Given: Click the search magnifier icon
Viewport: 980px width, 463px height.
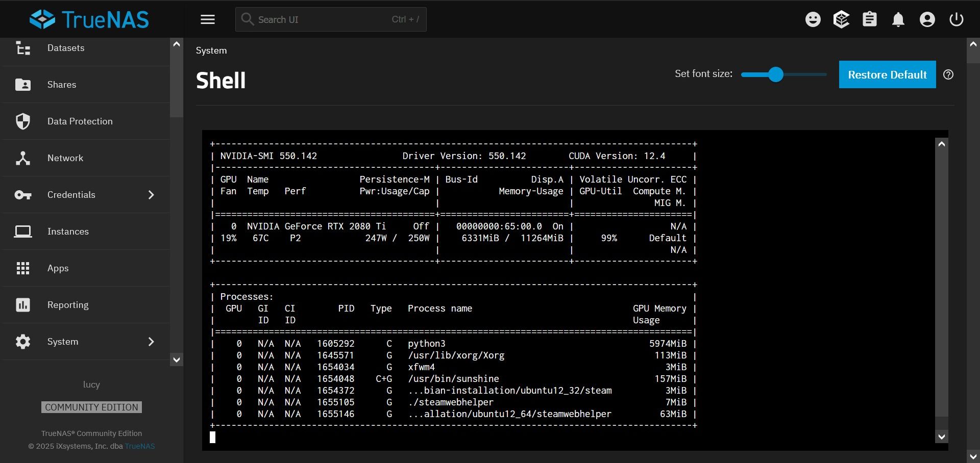Looking at the screenshot, I should 248,19.
